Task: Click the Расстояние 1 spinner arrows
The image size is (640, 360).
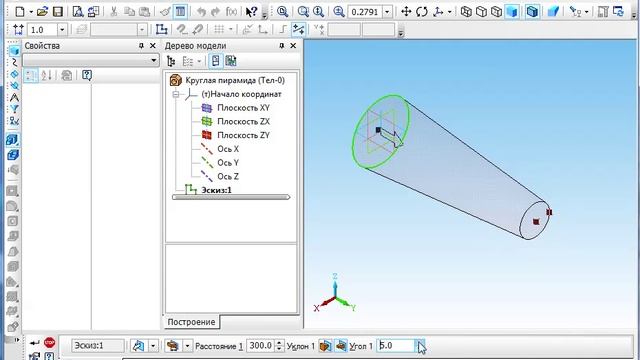Action: point(279,346)
